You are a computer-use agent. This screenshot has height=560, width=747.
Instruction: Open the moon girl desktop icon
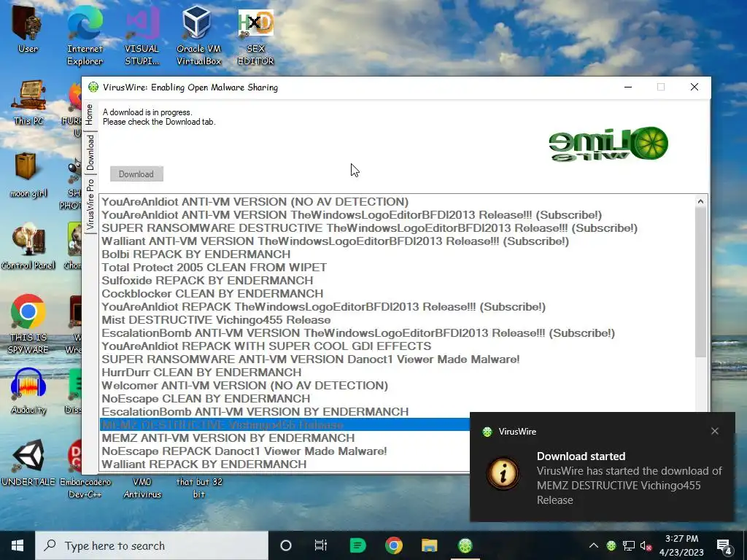pos(28,175)
